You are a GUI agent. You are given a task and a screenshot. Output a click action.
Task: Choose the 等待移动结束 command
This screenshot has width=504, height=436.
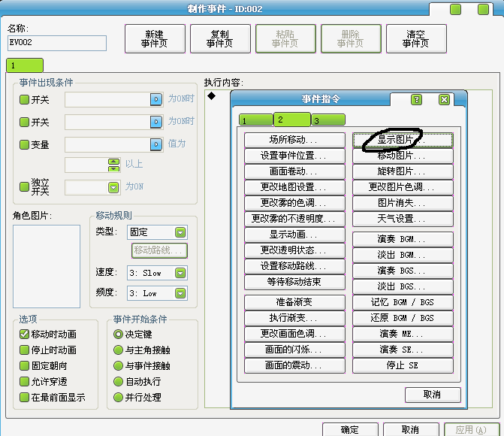point(294,282)
